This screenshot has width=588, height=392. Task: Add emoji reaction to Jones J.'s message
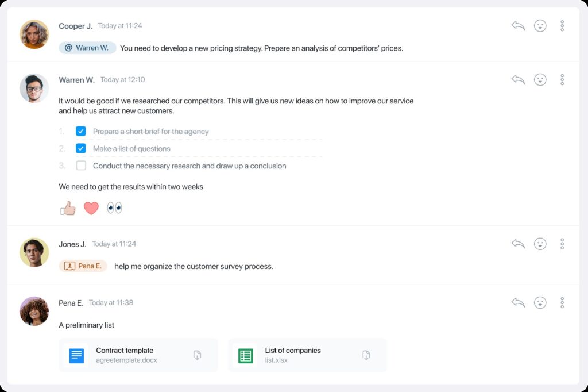pos(540,244)
